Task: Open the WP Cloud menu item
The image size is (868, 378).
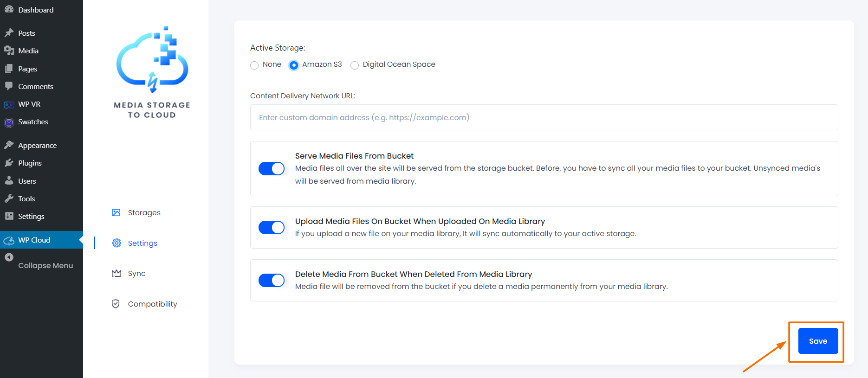Action: coord(41,240)
